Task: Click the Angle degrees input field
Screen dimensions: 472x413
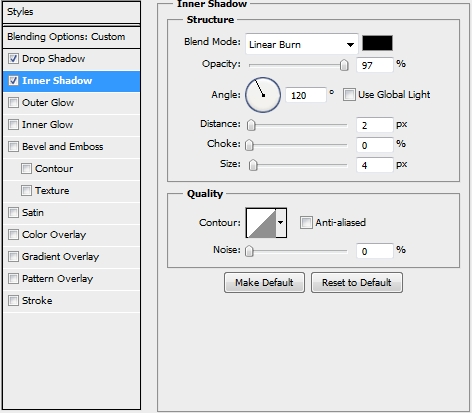Action: click(306, 95)
